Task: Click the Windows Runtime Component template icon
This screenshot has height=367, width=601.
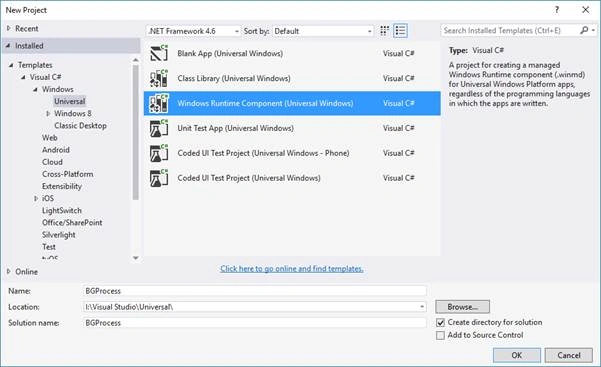Action: [159, 103]
